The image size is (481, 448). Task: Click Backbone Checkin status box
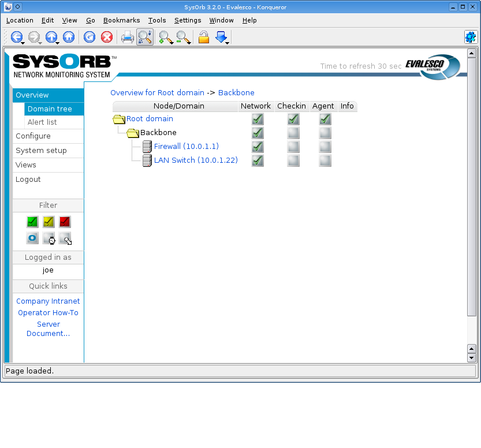(293, 133)
